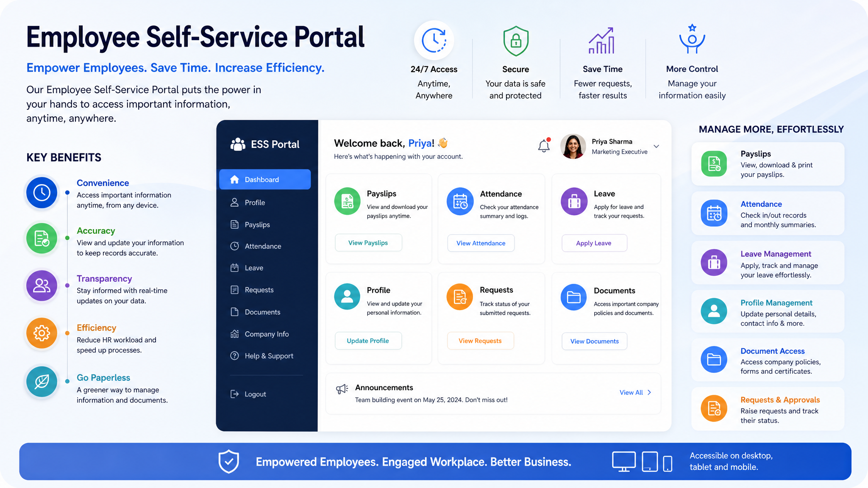Select Dashboard in the ESS sidebar

tap(265, 180)
